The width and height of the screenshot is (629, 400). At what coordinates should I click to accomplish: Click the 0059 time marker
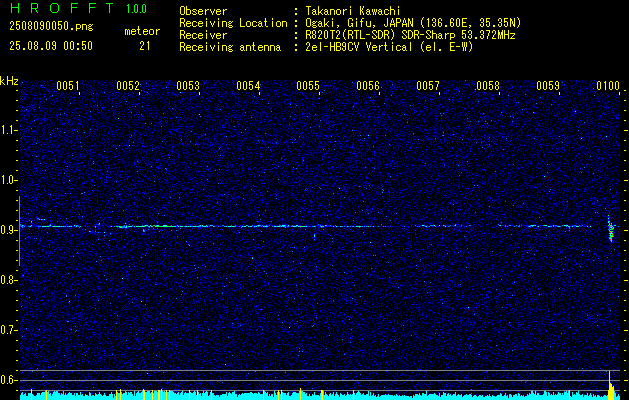click(548, 86)
